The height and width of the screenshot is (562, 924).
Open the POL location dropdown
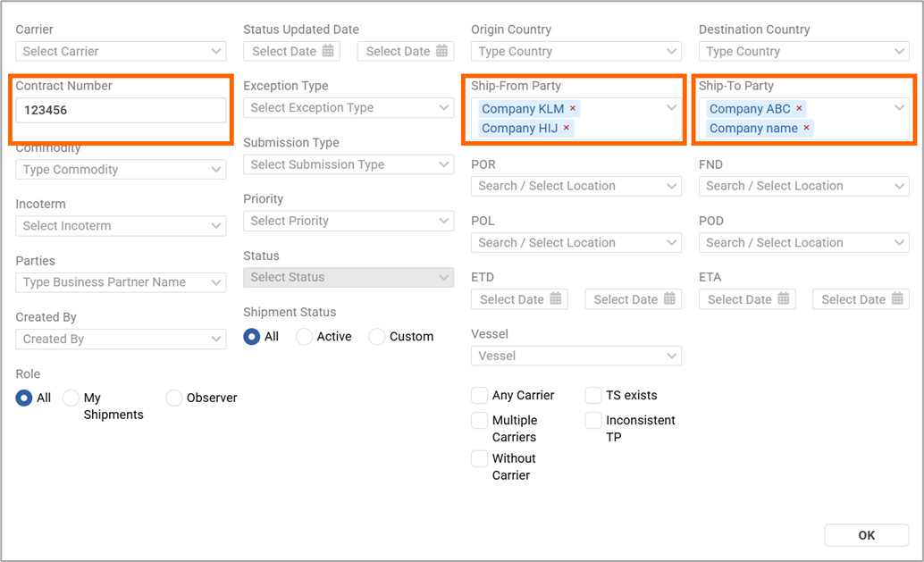(x=576, y=243)
